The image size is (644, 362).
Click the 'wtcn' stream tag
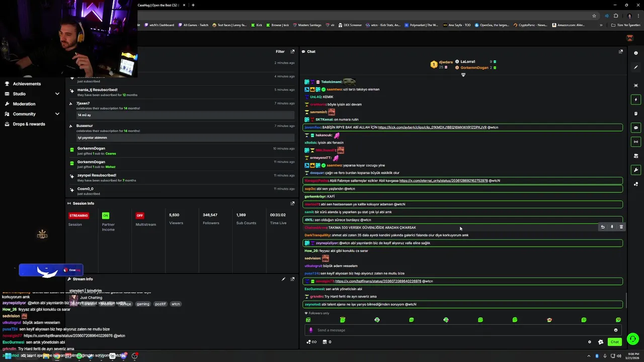click(176, 304)
